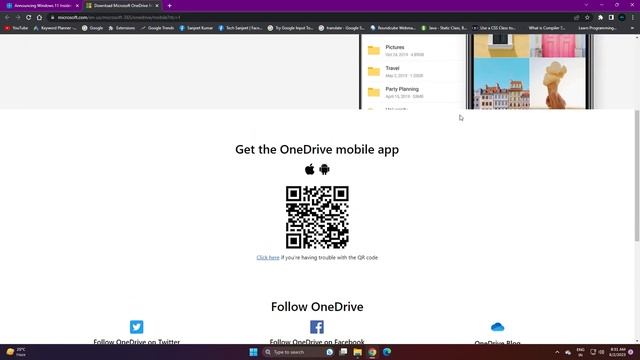This screenshot has height=360, width=640.
Task: Click the Android app icon
Action: click(x=324, y=169)
